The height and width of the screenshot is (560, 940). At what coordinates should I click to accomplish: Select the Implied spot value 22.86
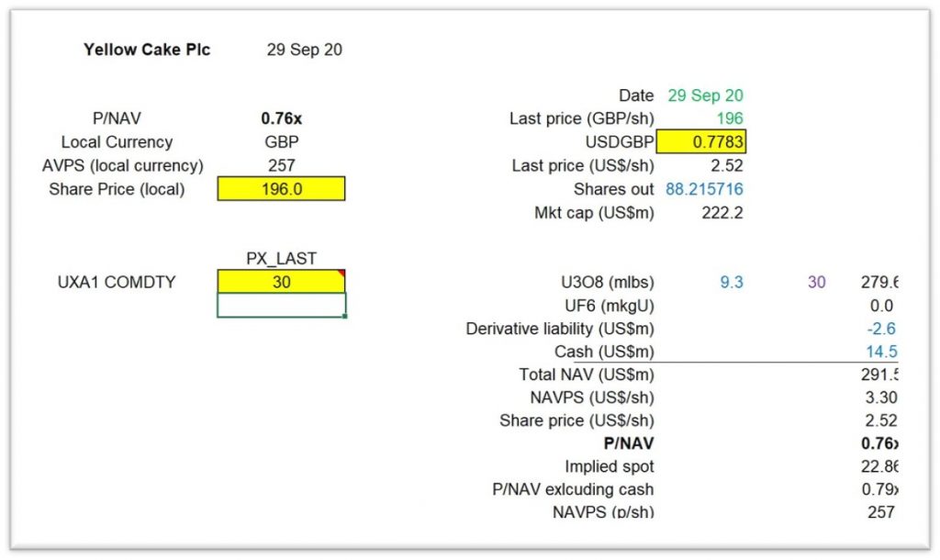(x=879, y=466)
